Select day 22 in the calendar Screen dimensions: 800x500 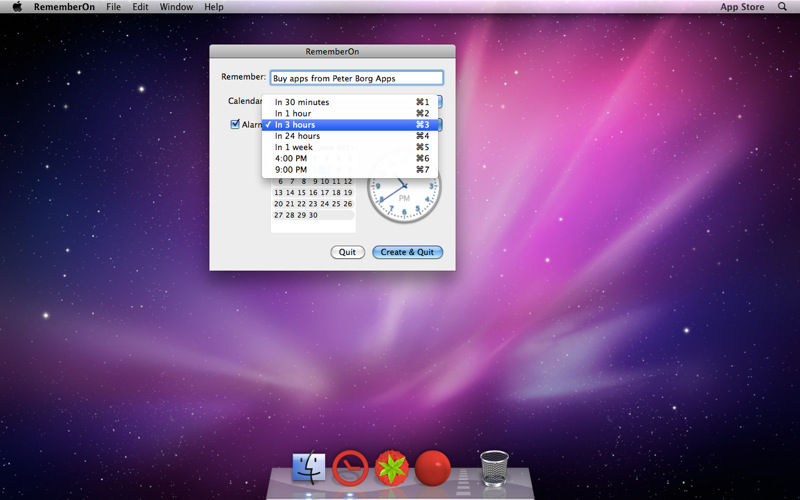coord(302,204)
